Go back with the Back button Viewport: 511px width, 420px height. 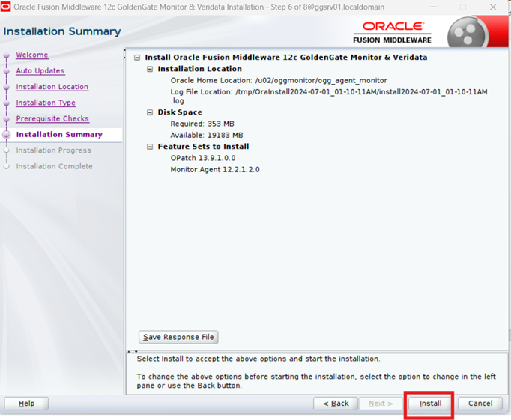335,404
